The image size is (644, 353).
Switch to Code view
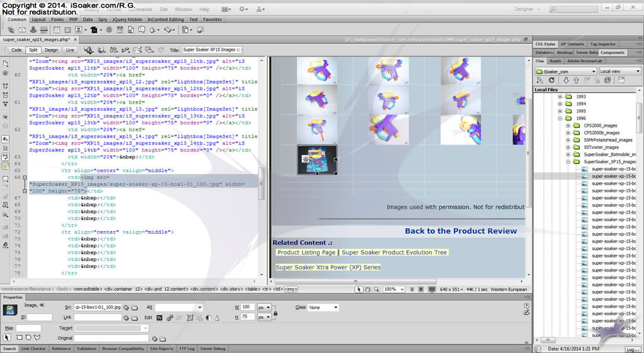coord(16,50)
